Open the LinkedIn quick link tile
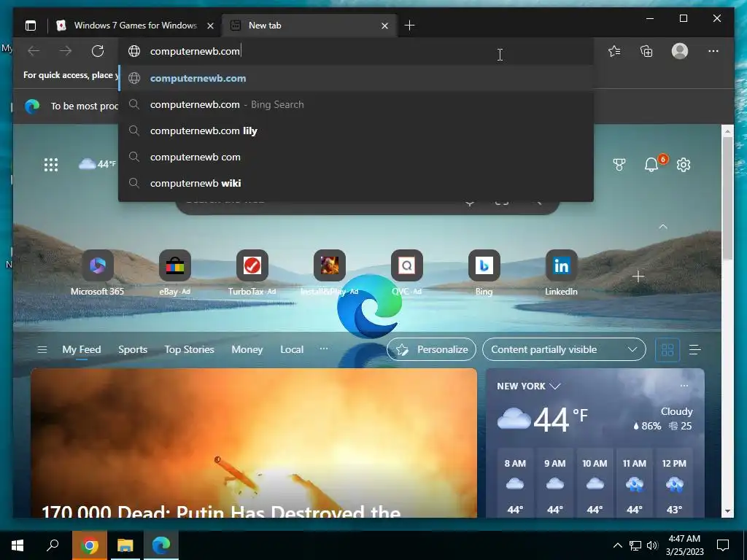Viewport: 747px width, 560px height. click(x=561, y=273)
